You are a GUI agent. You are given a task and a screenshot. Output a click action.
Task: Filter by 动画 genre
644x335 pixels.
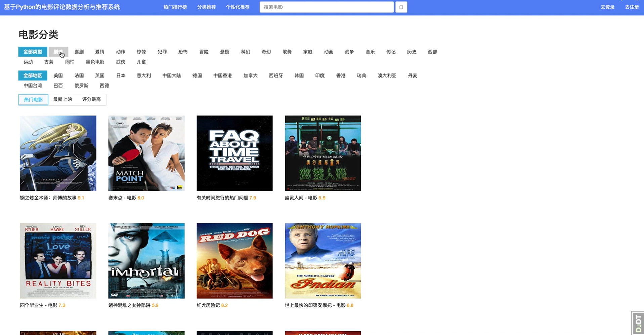(x=329, y=52)
